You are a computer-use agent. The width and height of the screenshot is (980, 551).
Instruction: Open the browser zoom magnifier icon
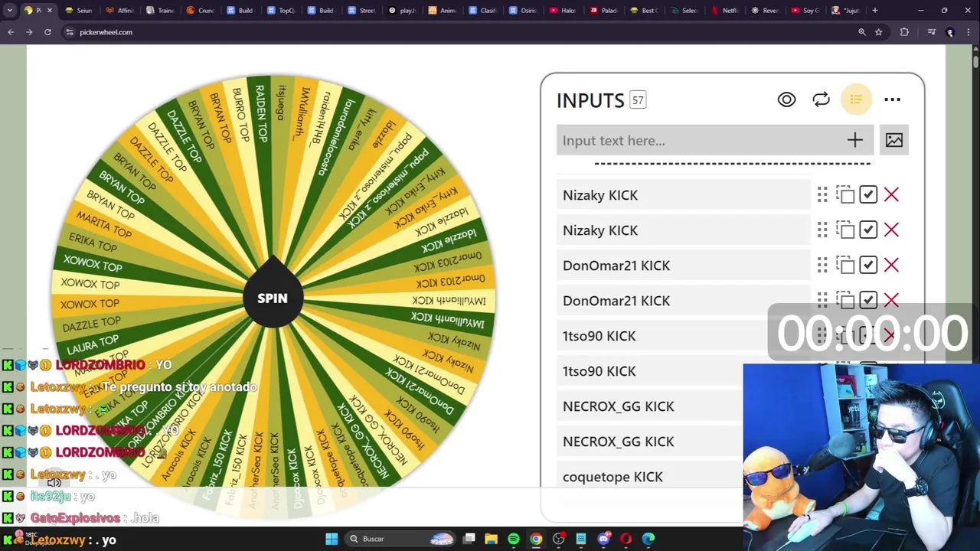pos(862,32)
